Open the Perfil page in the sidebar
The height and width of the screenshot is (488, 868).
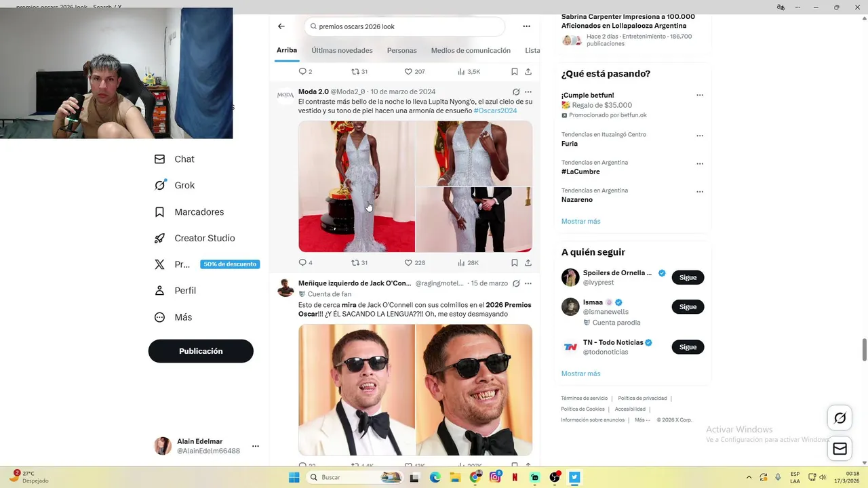coord(175,290)
